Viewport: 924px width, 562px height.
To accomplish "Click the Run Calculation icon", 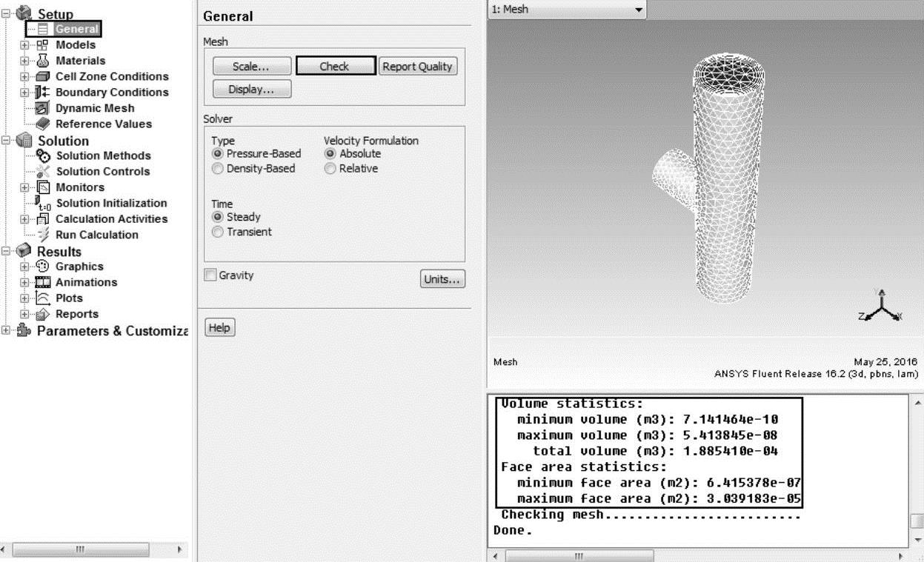I will point(43,235).
